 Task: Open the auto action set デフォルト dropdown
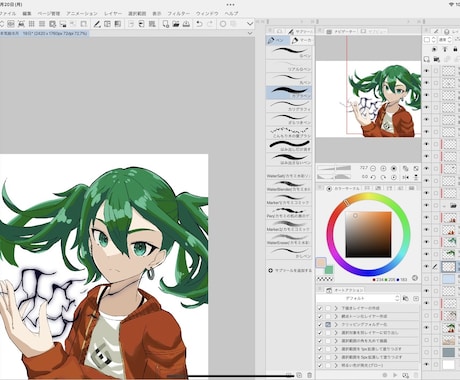coord(358,298)
